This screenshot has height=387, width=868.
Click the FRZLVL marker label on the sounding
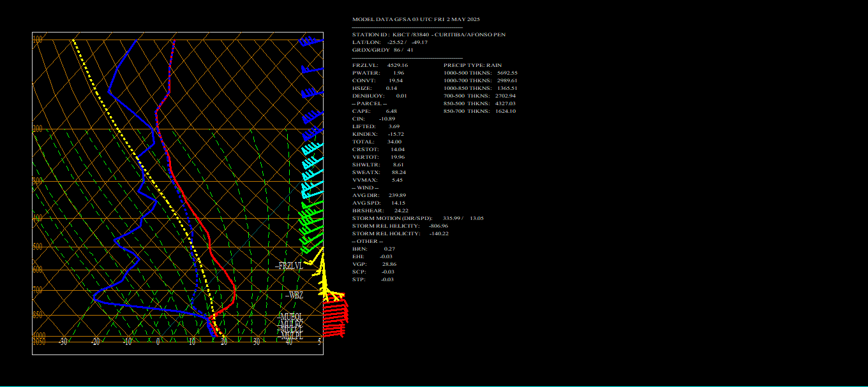coord(290,267)
